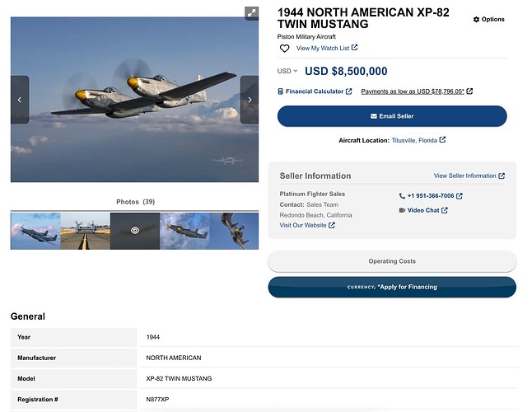The image size is (532, 412).
Task: Open View My Watch List link
Action: (327, 48)
